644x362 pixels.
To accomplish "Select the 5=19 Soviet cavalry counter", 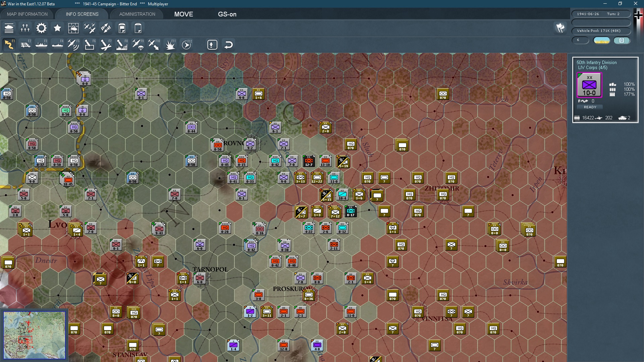I will click(343, 162).
